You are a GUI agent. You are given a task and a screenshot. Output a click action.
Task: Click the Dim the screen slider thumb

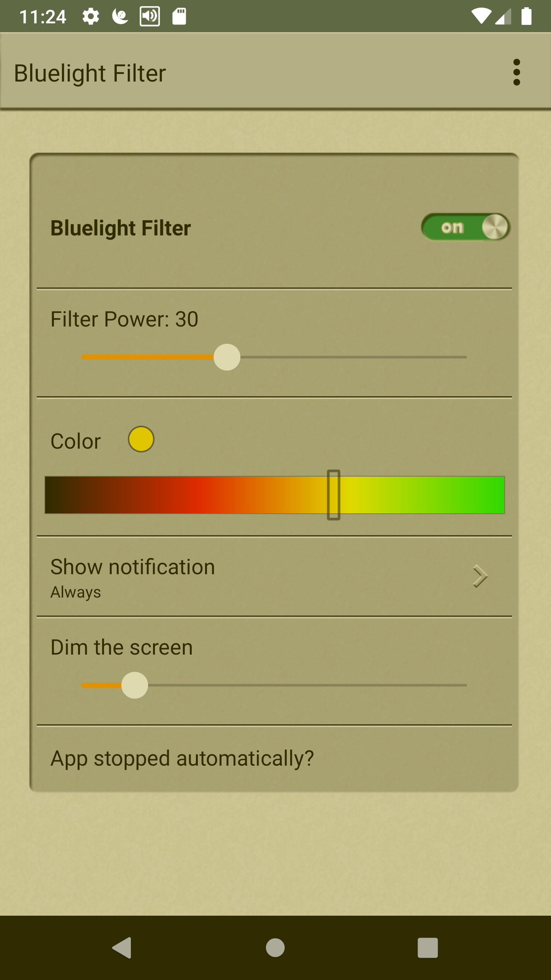tap(135, 685)
